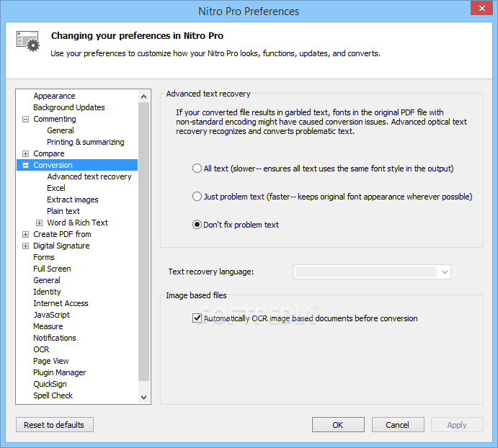Expand the Compare tree node

[x=25, y=153]
